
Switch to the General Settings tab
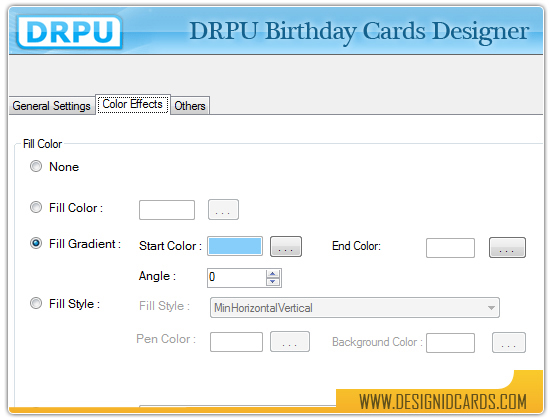tap(52, 106)
